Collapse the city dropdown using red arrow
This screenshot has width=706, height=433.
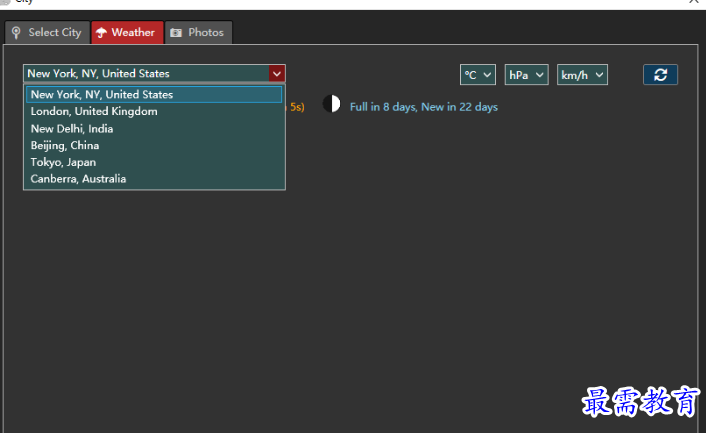click(277, 73)
